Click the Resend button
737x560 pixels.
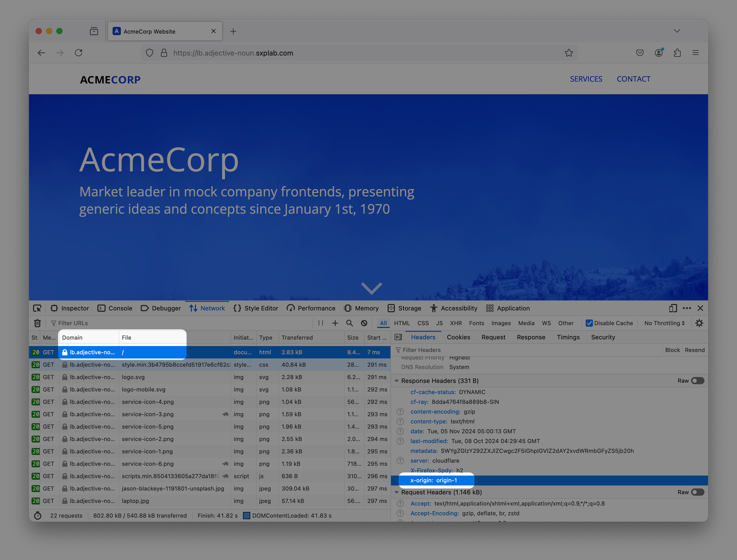[695, 350]
